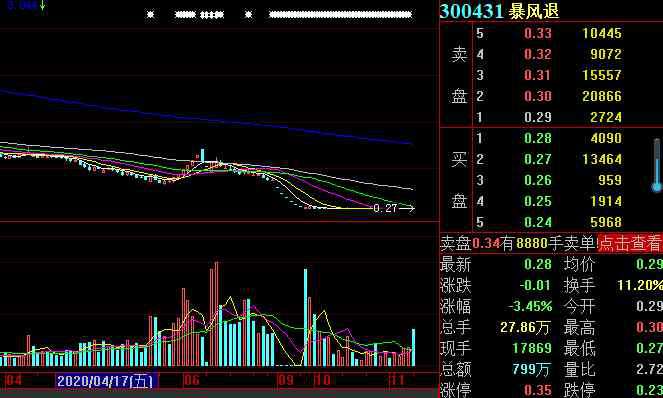
Task: Select sell level 1 price 0.29
Action: pos(537,117)
